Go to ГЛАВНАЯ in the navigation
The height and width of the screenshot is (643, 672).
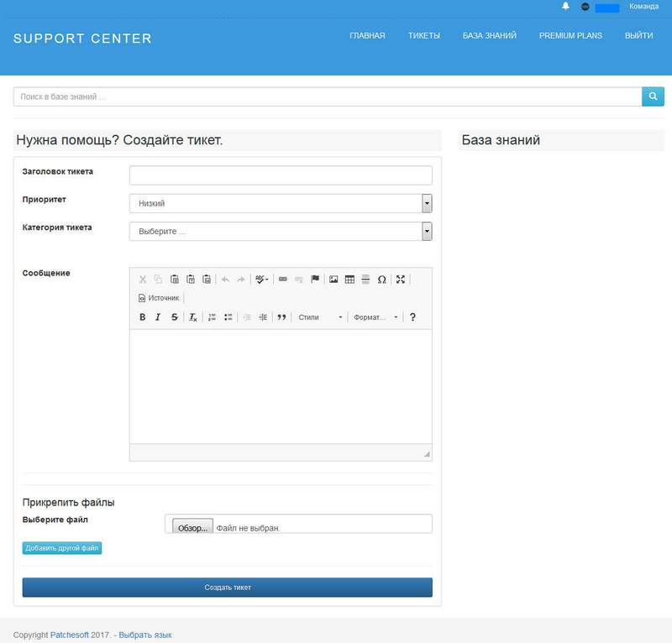point(367,35)
